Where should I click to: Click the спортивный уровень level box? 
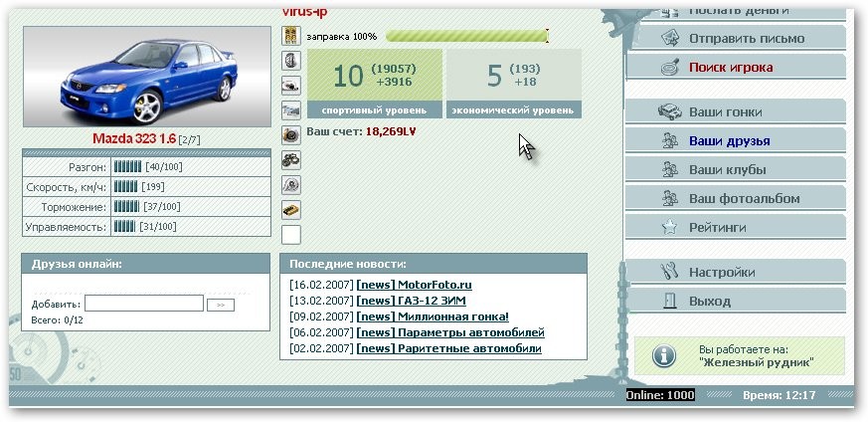click(x=375, y=83)
